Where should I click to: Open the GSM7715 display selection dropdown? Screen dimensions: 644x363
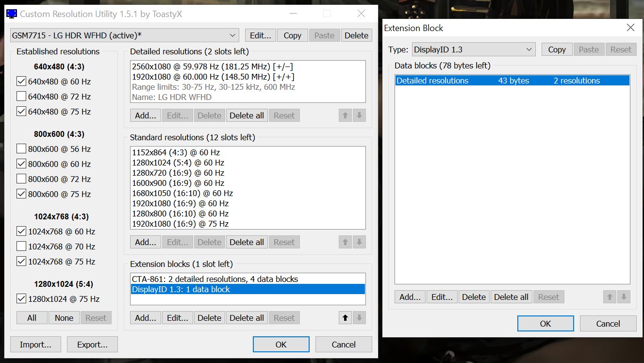(124, 35)
